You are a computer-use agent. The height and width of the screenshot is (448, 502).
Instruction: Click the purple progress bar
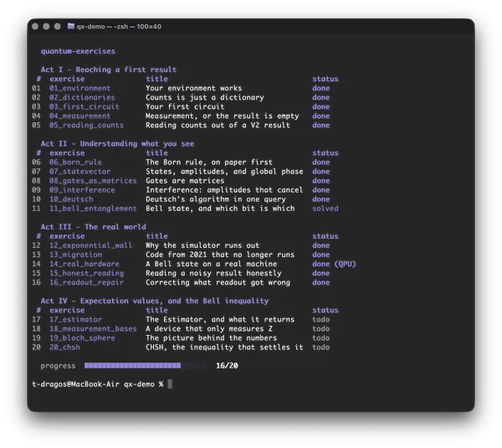146,366
